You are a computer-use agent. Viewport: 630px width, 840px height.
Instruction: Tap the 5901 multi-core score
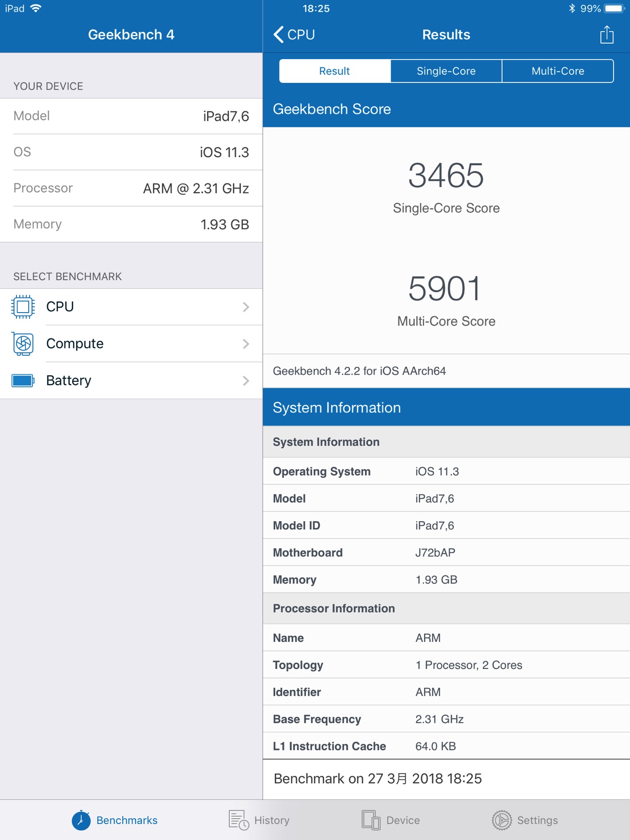(445, 288)
